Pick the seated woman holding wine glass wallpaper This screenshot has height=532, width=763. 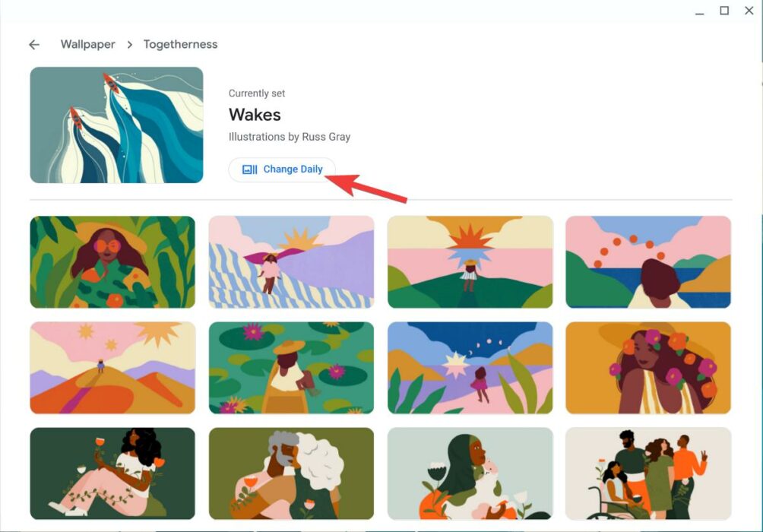point(112,473)
